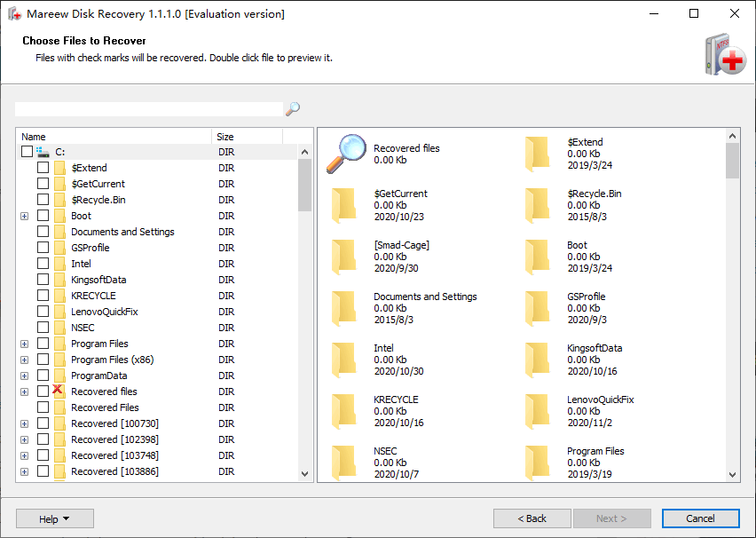Expand Recovered [103748] node
The image size is (756, 538).
click(x=25, y=455)
